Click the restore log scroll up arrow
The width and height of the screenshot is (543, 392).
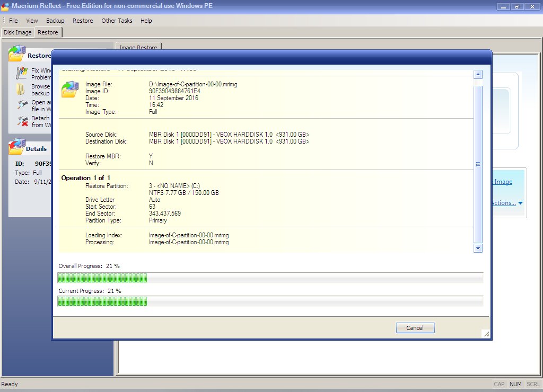coord(478,75)
